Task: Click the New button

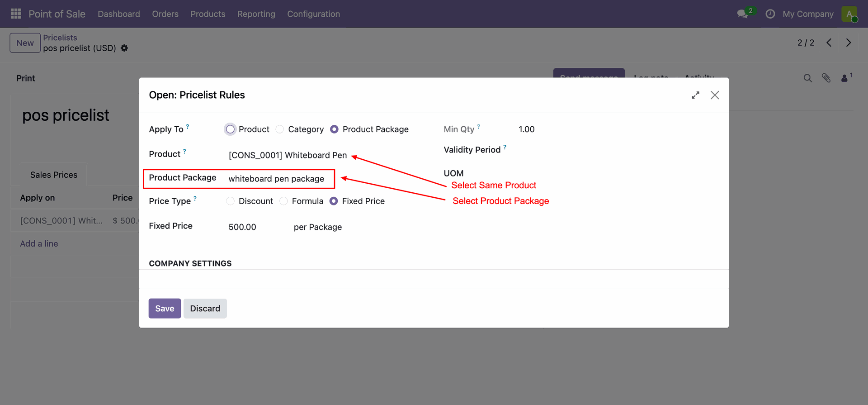Action: click(25, 43)
